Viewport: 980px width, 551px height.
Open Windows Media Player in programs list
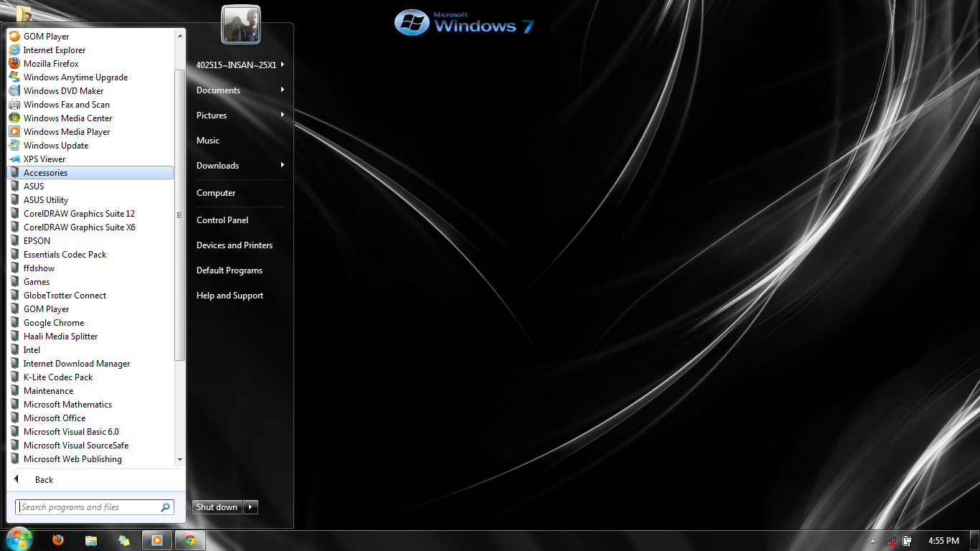point(90,132)
